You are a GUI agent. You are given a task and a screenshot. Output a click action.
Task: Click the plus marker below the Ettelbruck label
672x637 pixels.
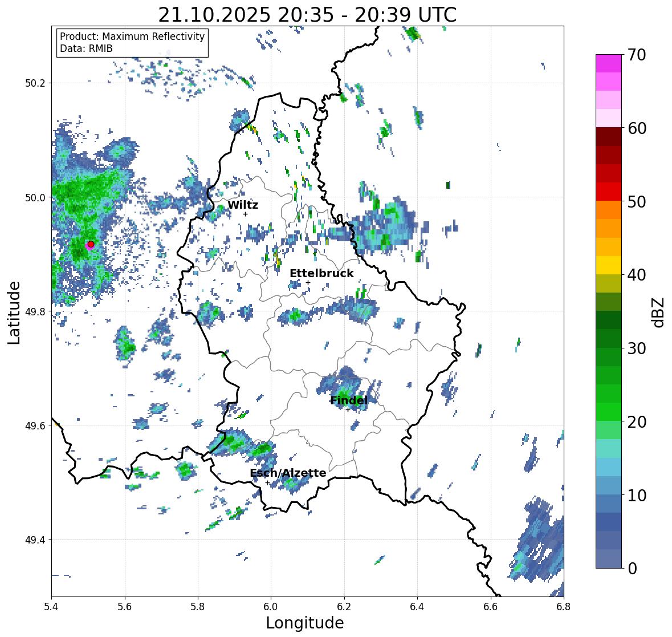point(308,282)
